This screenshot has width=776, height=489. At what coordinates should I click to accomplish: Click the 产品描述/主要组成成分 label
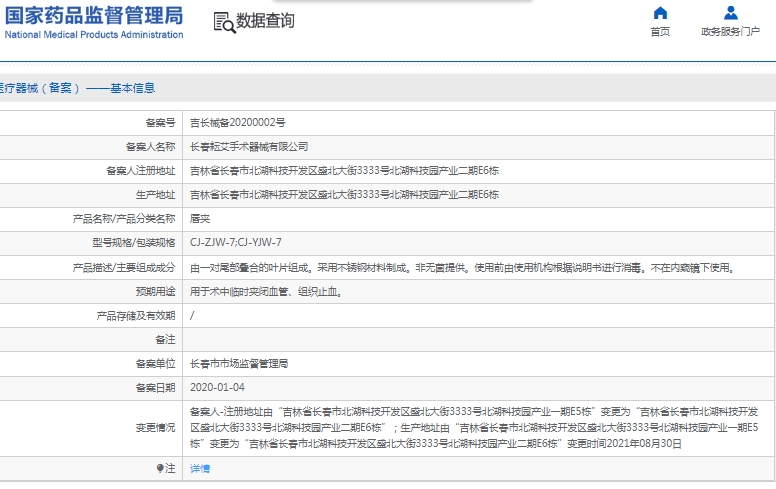pos(124,268)
